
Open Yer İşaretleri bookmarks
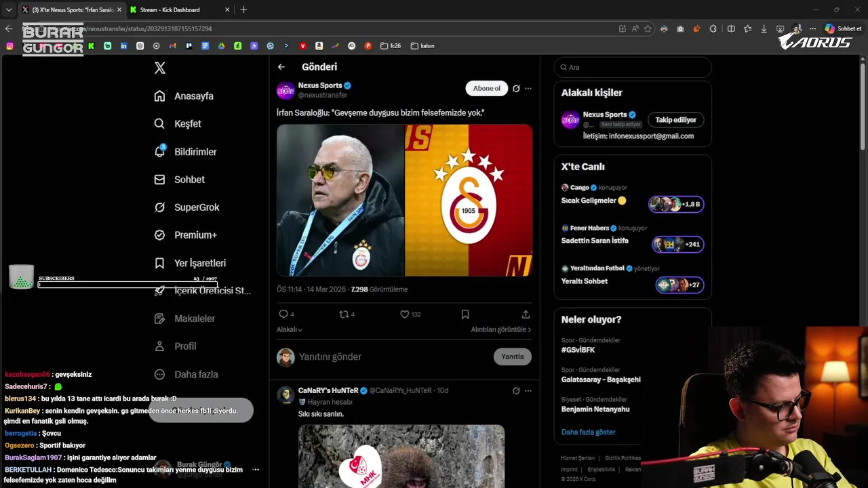(x=190, y=263)
